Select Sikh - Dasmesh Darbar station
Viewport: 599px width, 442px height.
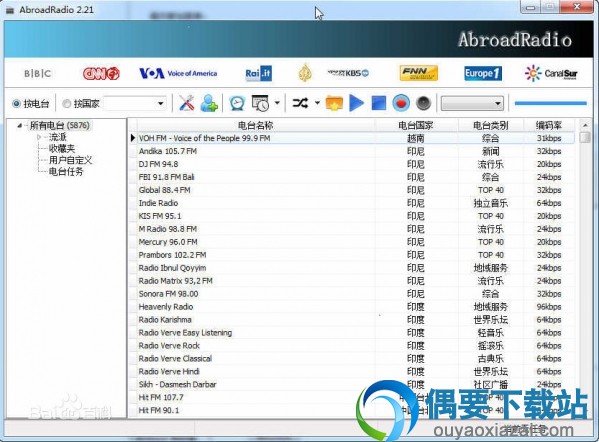[x=355, y=385]
